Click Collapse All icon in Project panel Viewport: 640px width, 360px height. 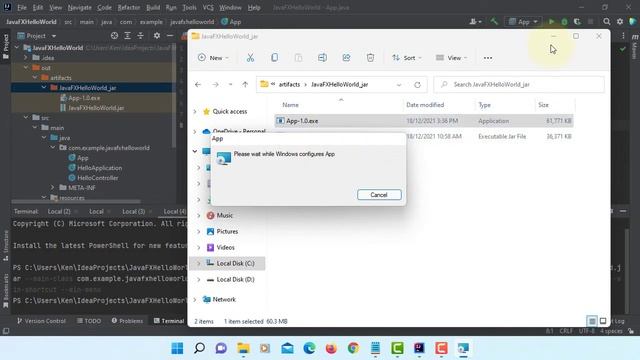(x=140, y=36)
